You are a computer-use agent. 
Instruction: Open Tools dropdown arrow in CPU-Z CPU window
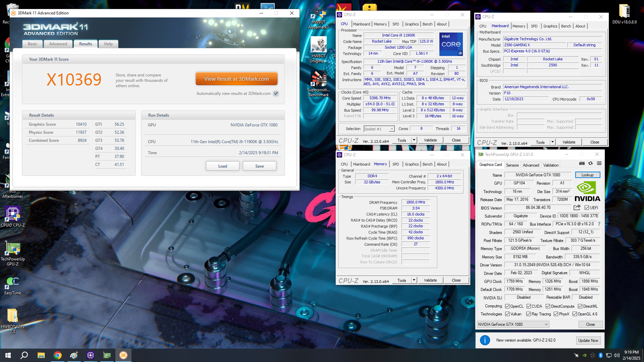coord(414,140)
